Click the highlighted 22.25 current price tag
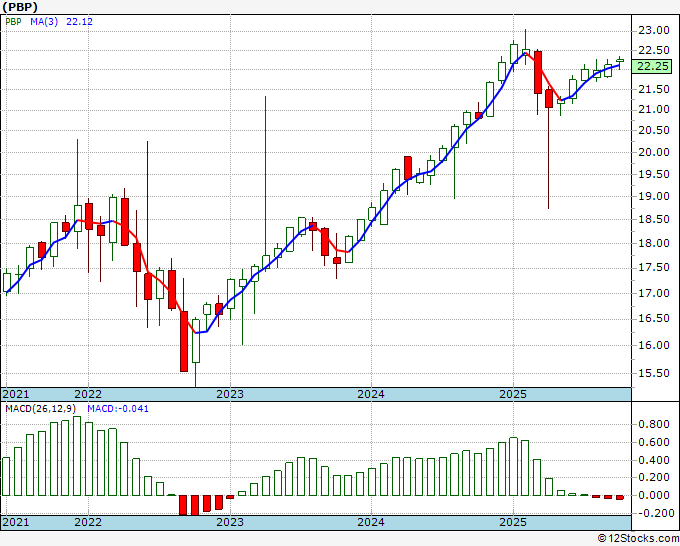Viewport: 680px width, 546px height. (x=654, y=66)
